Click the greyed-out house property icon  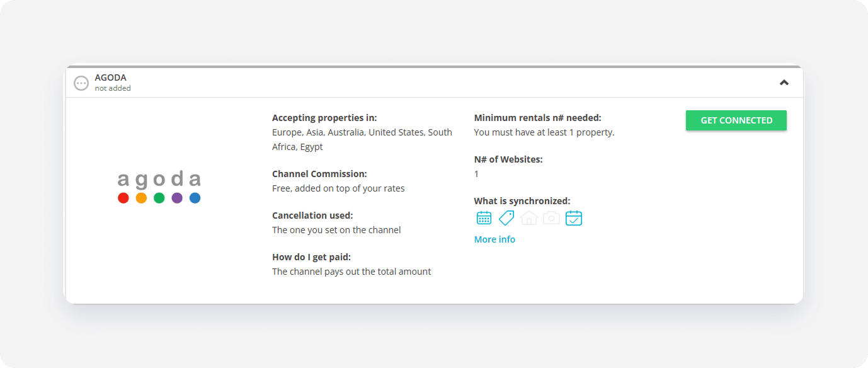pyautogui.click(x=529, y=218)
